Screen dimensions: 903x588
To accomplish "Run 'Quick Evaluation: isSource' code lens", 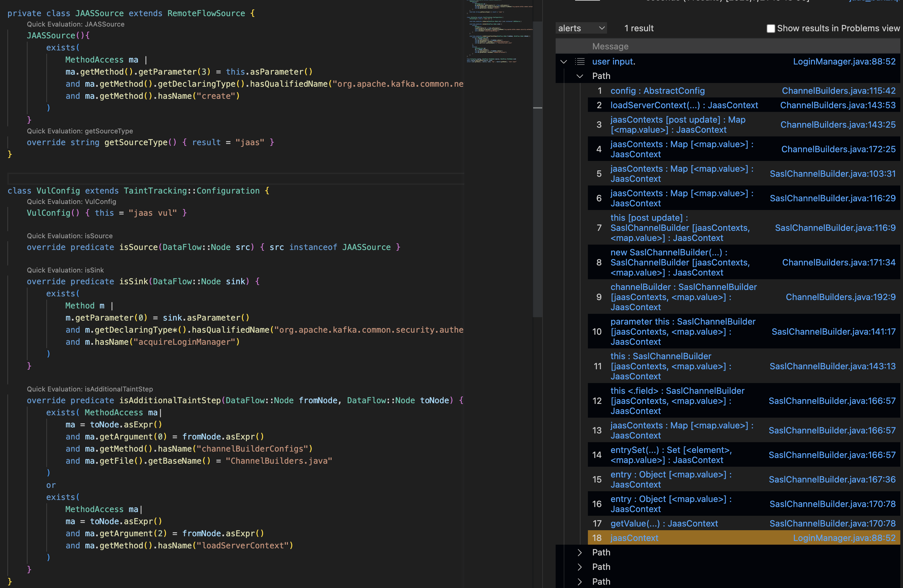I will (x=70, y=236).
